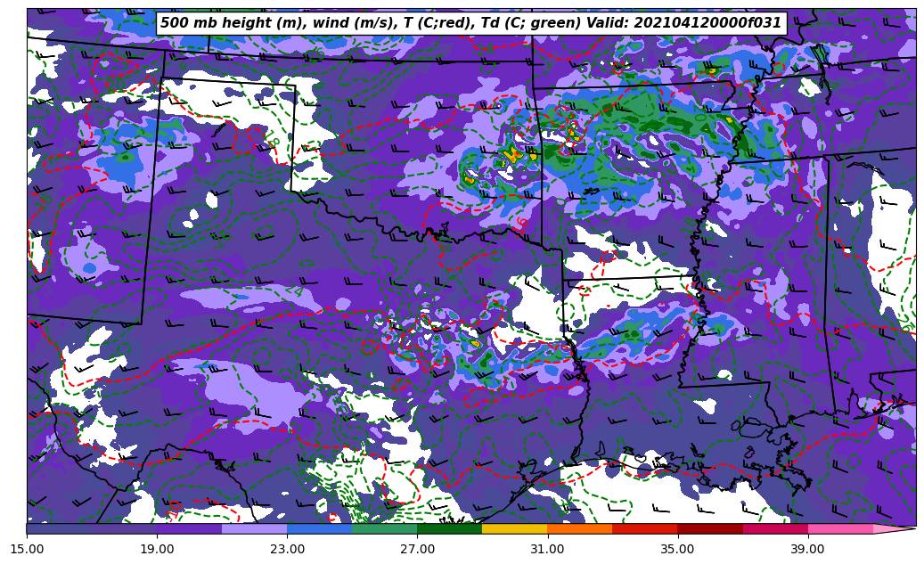
Task: Click the plot title text box
Action: click(x=470, y=23)
